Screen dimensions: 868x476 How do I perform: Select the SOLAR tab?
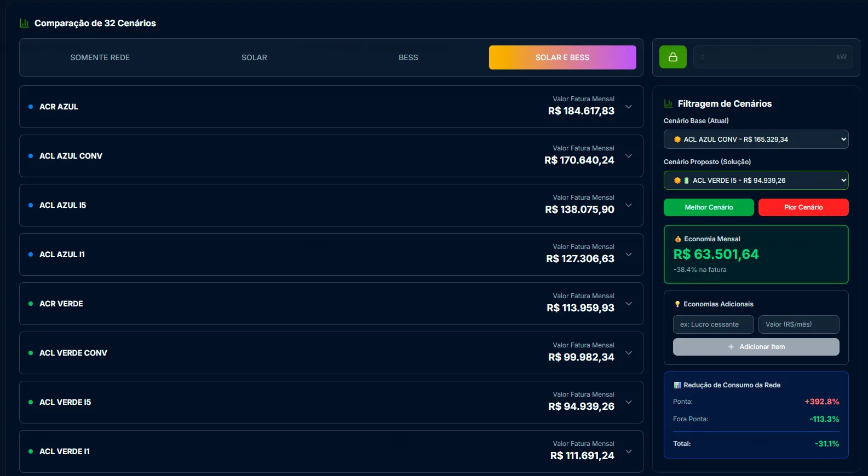click(x=254, y=57)
